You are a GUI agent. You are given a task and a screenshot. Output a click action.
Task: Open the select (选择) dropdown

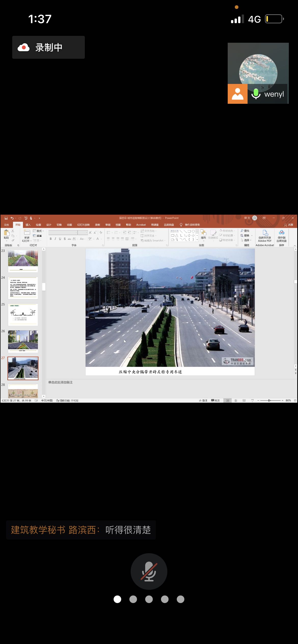[x=246, y=240]
